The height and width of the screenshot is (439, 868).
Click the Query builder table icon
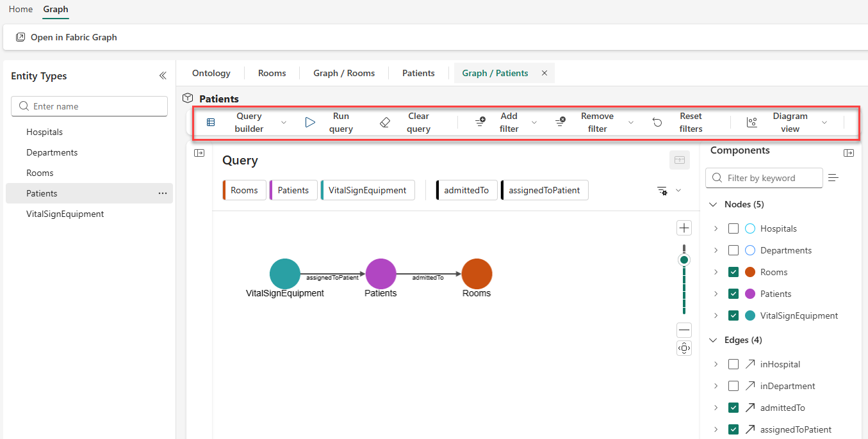(211, 122)
